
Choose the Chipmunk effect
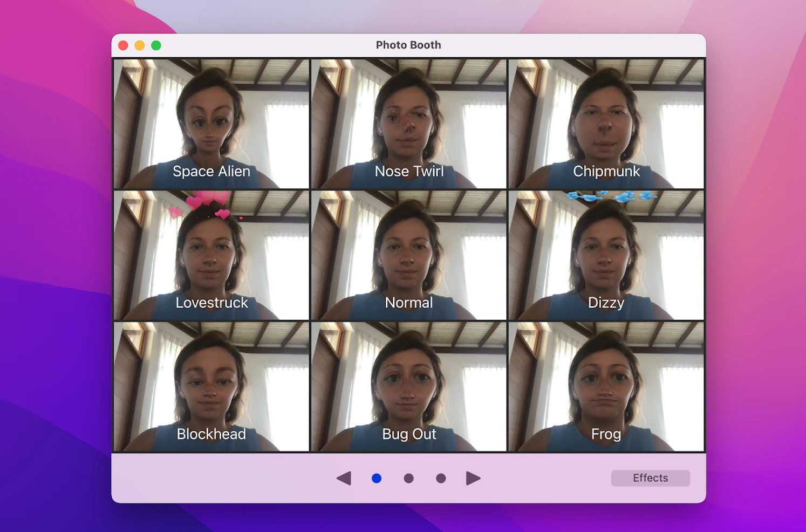click(606, 124)
